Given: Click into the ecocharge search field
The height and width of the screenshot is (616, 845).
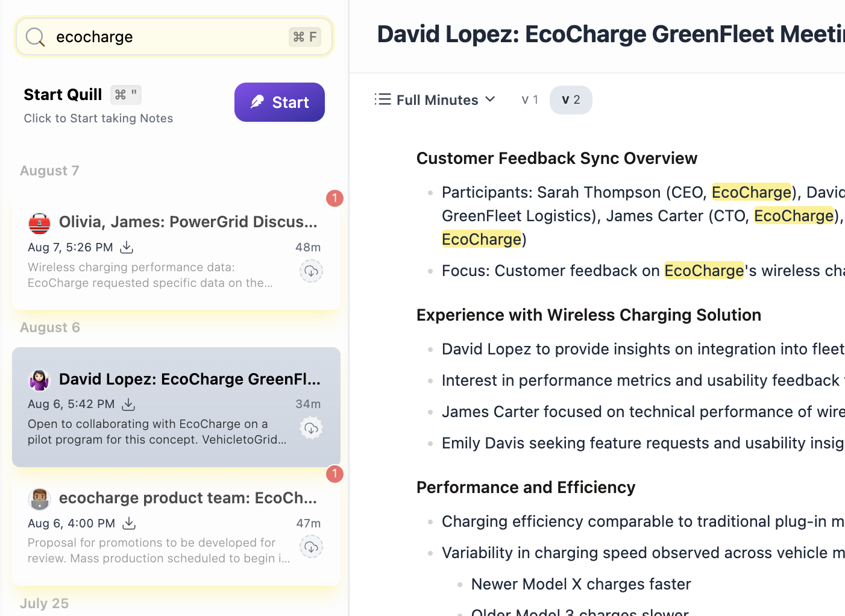Looking at the screenshot, I should coord(169,37).
